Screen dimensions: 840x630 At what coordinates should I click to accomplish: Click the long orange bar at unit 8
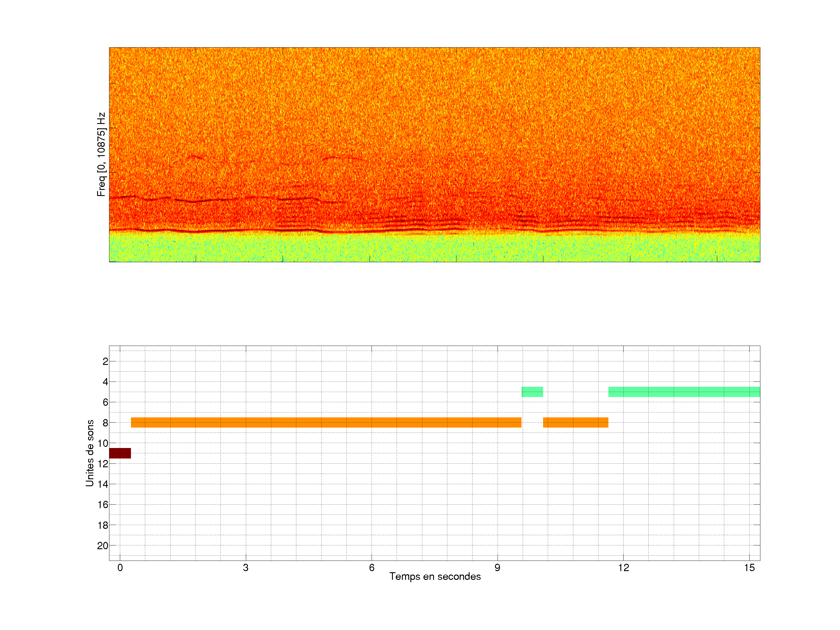[326, 422]
